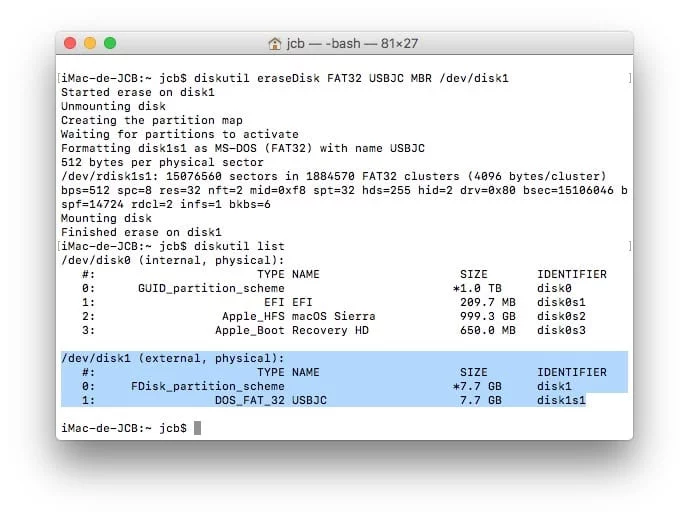Click 'Apple_Boot' type entry
Screen dimensions: 689x520
pyautogui.click(x=250, y=331)
